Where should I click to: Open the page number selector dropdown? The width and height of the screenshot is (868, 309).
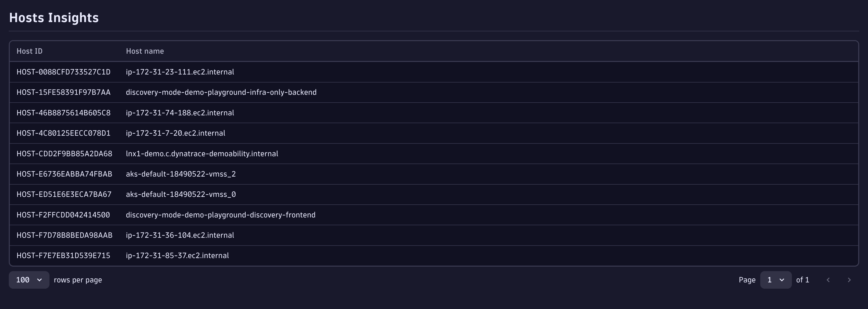[x=776, y=280]
